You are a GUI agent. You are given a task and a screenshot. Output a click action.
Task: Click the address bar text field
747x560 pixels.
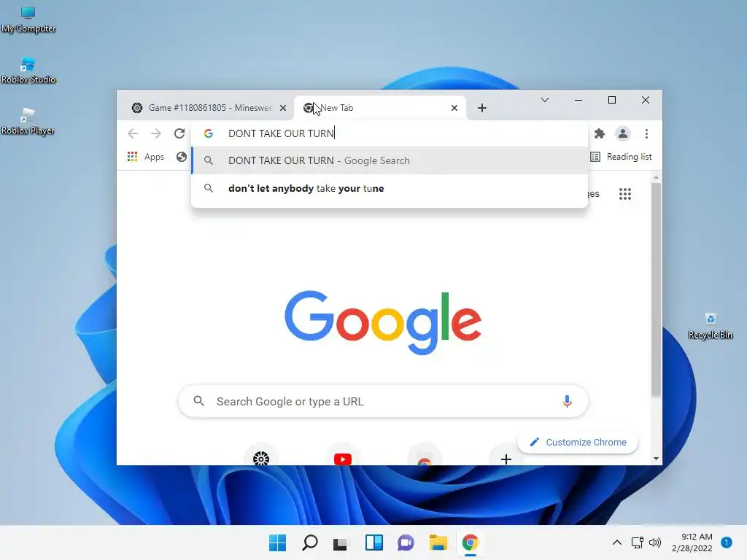390,133
